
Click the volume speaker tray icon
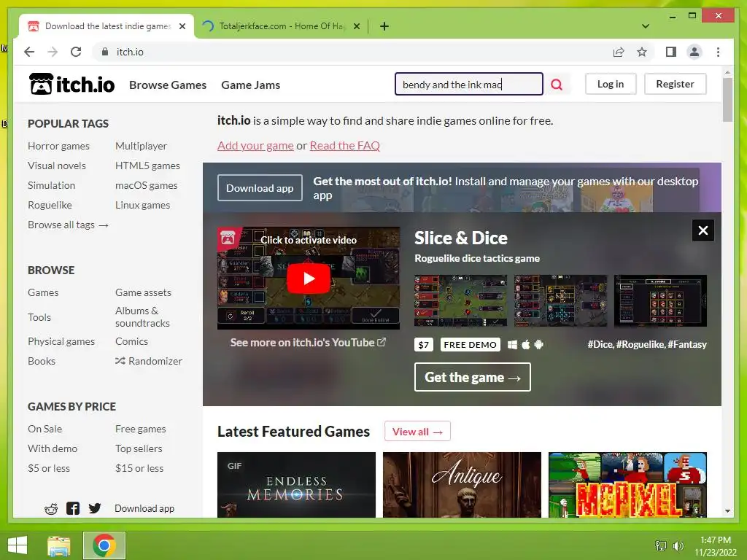(678, 545)
